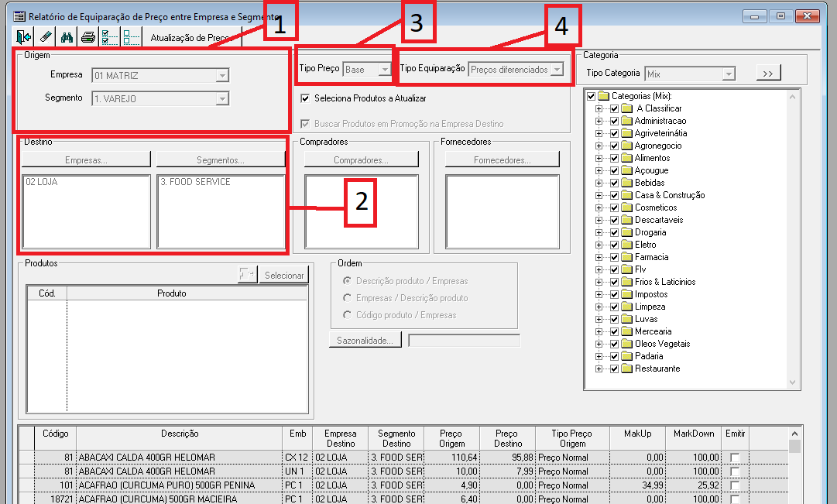Viewport: 837px width, 504px height.
Task: Click the Compradores... button
Action: point(362,159)
